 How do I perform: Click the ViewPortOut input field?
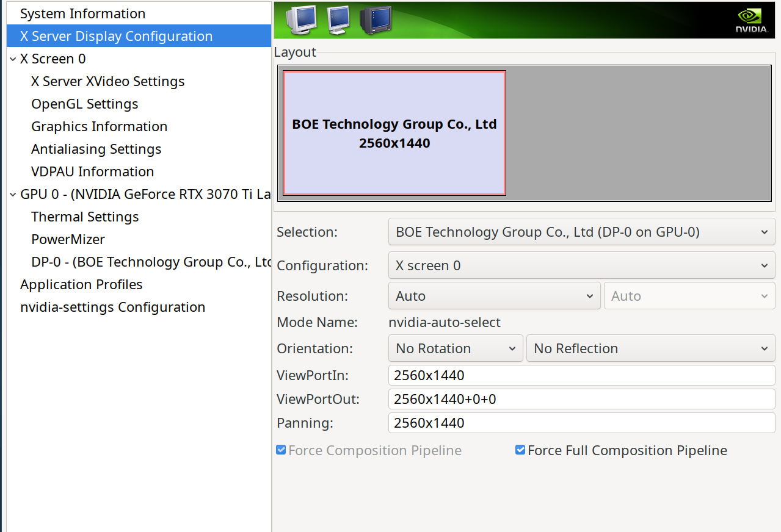coord(582,399)
